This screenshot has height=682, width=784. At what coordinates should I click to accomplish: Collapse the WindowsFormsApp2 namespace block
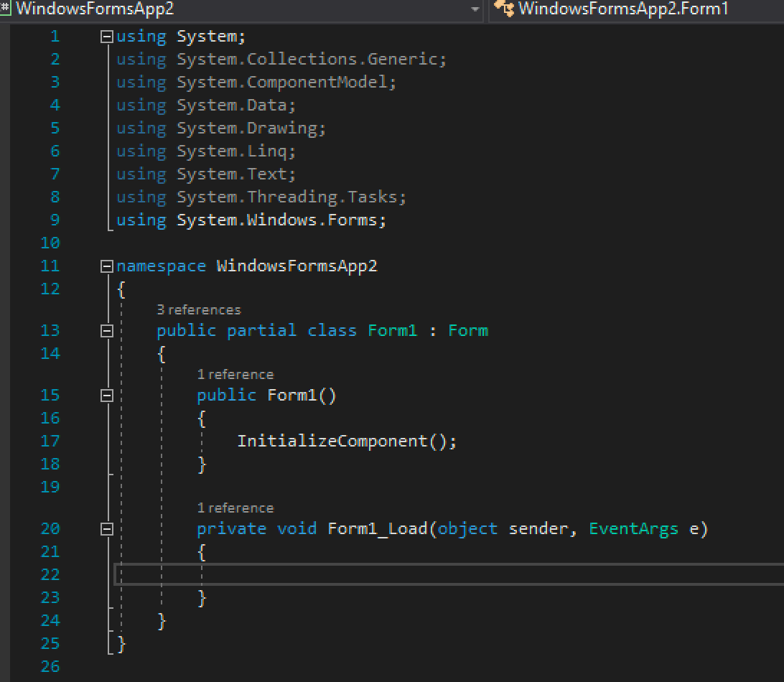click(x=106, y=266)
